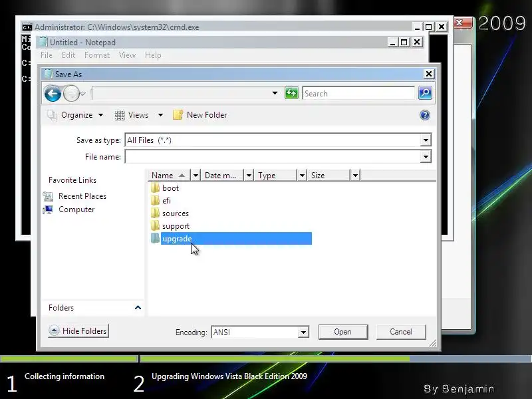532x399 pixels.
Task: Sort by the Size column header
Action: pyautogui.click(x=329, y=176)
